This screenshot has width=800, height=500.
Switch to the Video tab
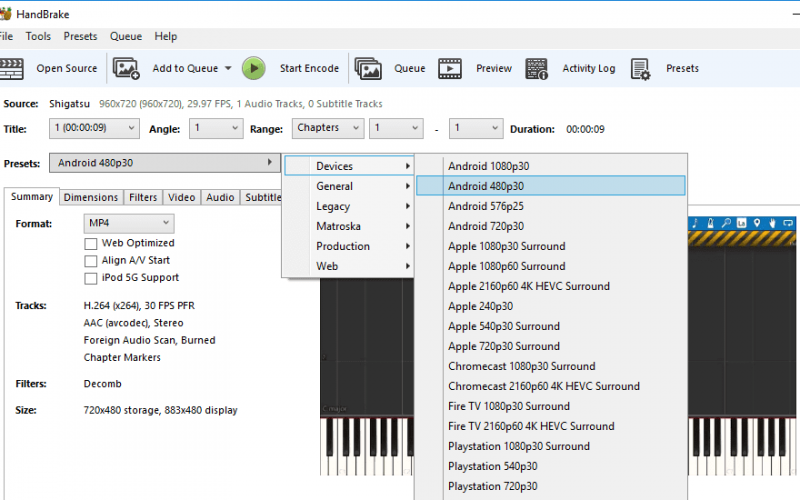(182, 197)
